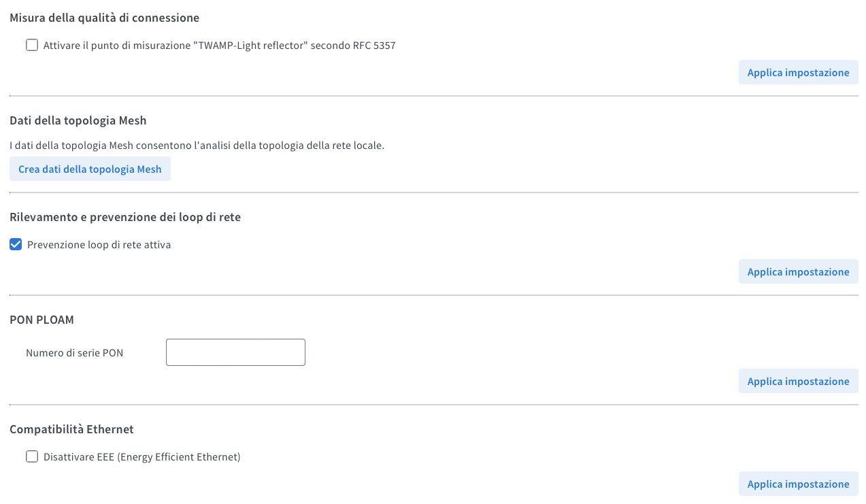Apply the PON PLOAM setting
Image resolution: width=866 pixels, height=504 pixels.
point(798,382)
